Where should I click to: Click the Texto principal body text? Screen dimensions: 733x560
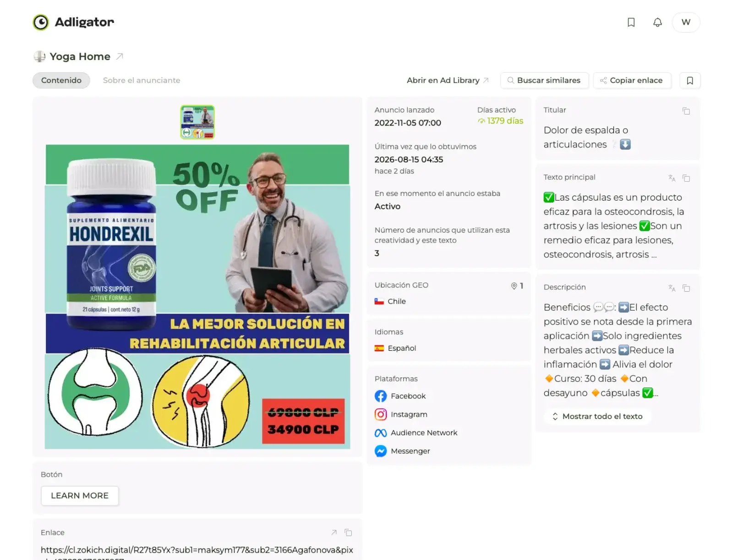613,226
